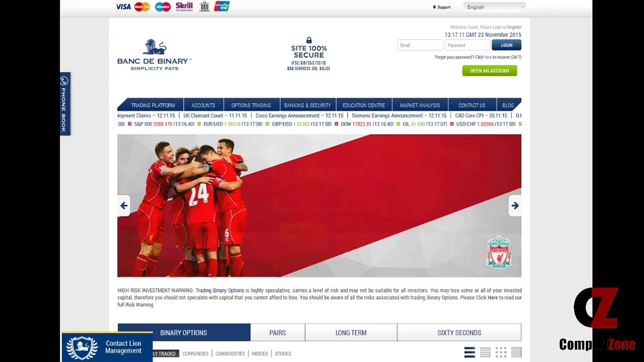
Task: Open the Phone Book side tab
Action: click(65, 104)
